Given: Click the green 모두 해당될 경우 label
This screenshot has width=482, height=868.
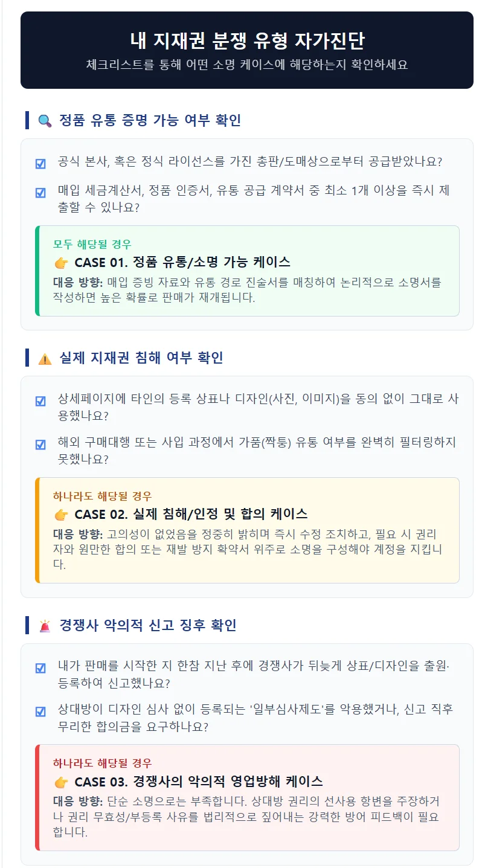Looking at the screenshot, I should coord(92,245).
